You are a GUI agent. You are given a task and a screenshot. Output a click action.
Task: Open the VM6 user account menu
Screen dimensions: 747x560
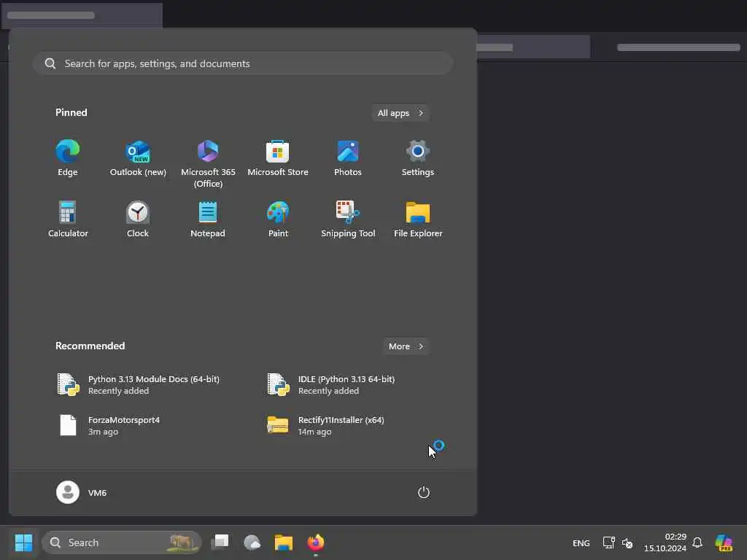pyautogui.click(x=82, y=492)
